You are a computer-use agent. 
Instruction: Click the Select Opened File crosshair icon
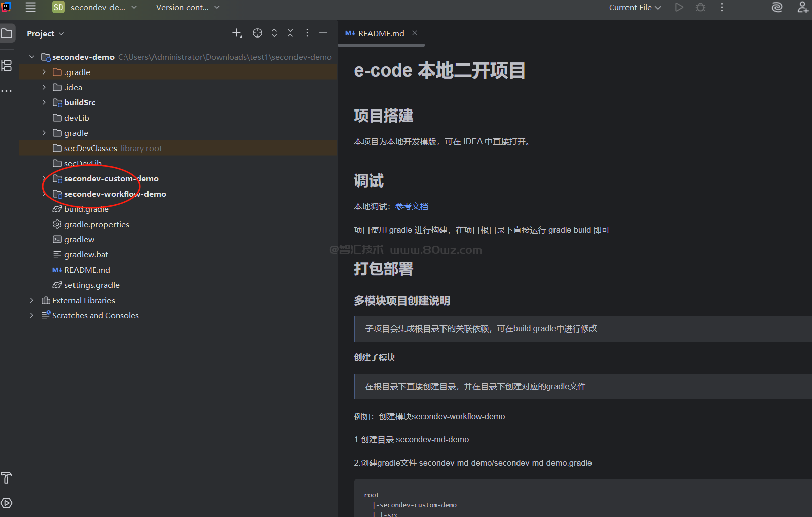(257, 33)
